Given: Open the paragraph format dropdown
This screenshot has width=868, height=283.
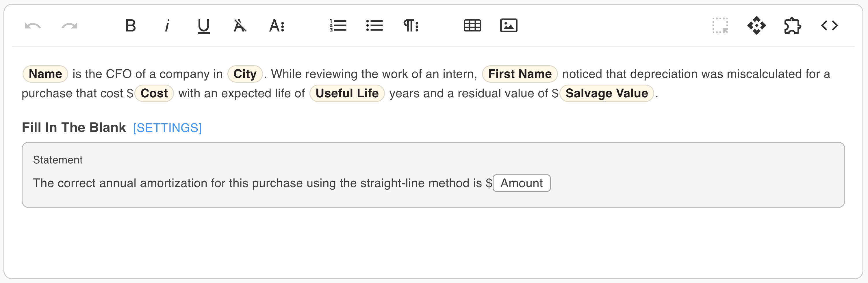Looking at the screenshot, I should point(411,26).
